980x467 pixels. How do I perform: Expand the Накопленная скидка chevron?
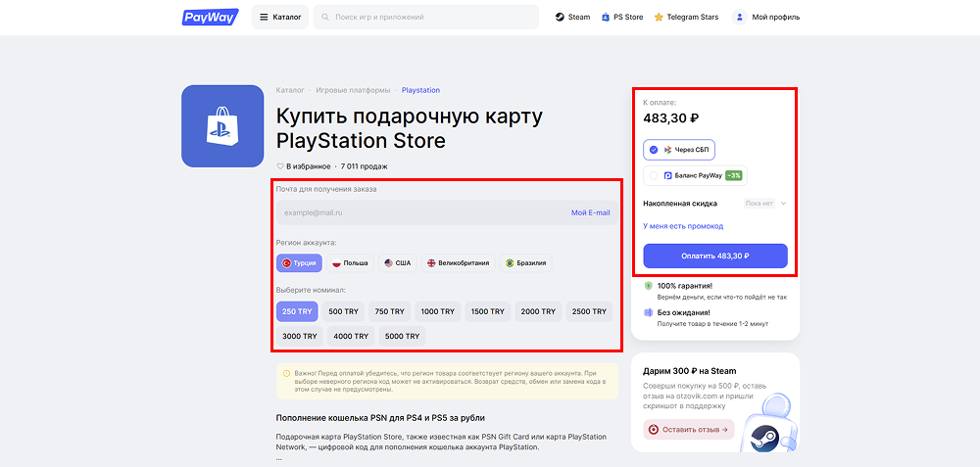click(x=783, y=204)
